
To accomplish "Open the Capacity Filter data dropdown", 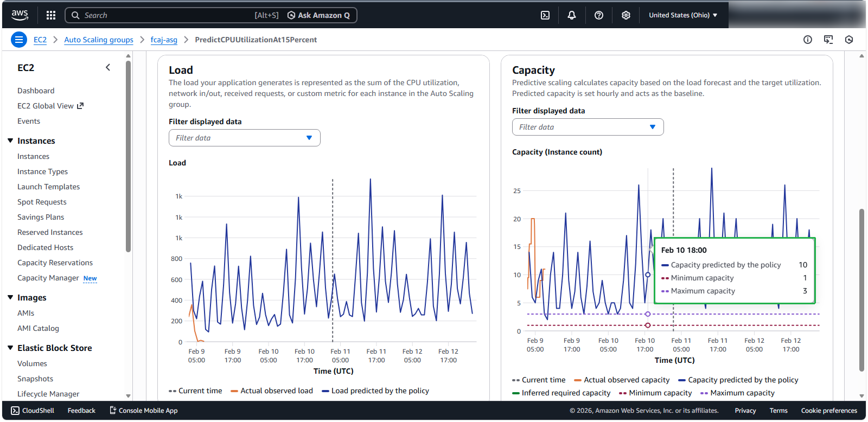I will (x=588, y=127).
